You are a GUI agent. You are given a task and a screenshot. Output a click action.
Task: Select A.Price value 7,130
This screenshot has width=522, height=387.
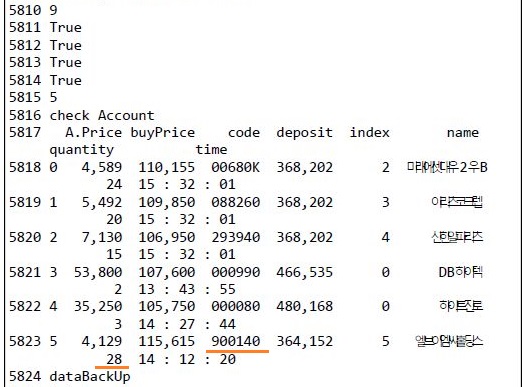[x=102, y=237]
